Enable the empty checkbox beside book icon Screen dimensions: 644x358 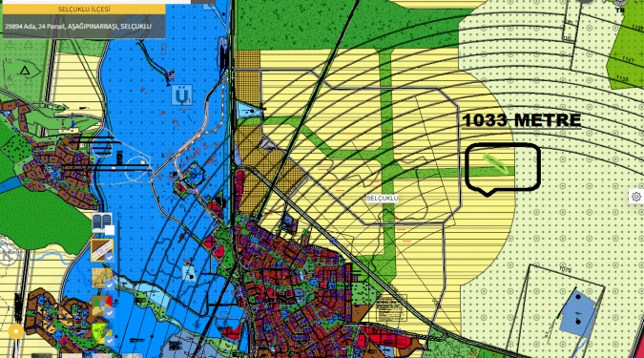110,230
